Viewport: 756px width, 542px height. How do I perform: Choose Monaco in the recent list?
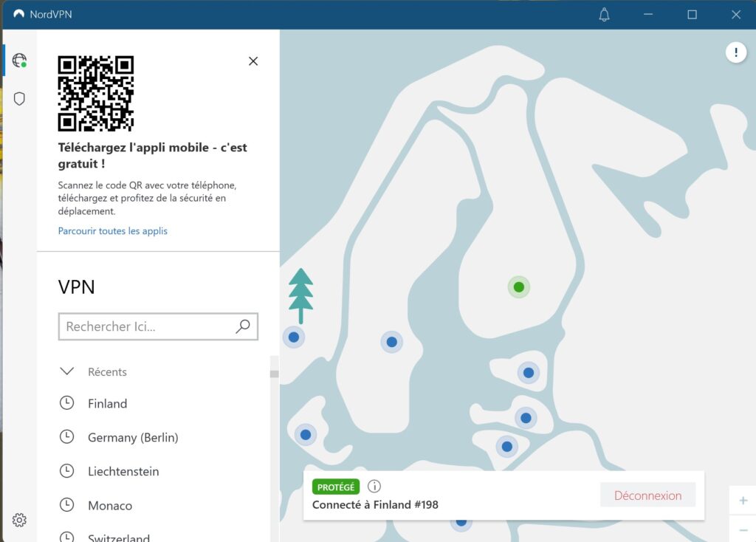[x=110, y=505]
